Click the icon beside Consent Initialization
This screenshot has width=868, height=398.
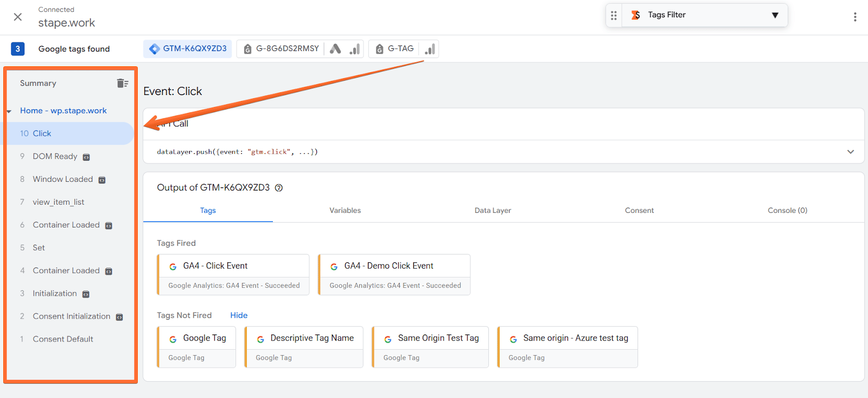[x=119, y=317]
